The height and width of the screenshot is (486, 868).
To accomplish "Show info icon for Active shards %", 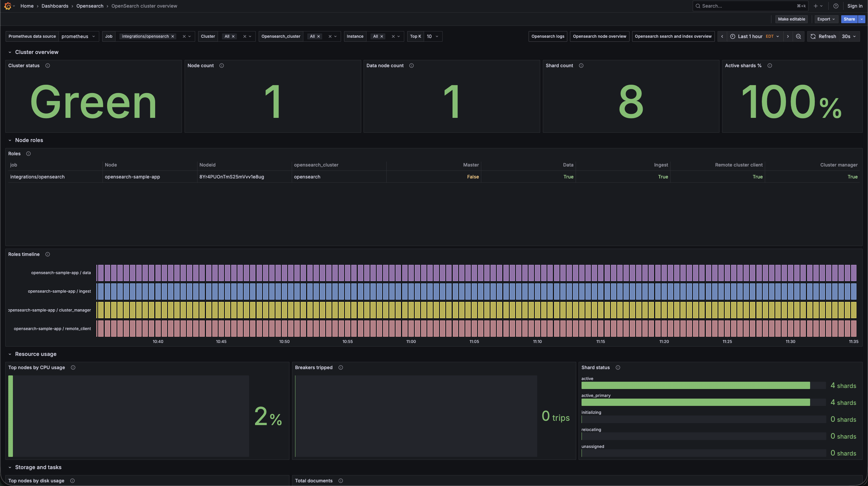I will 770,66.
